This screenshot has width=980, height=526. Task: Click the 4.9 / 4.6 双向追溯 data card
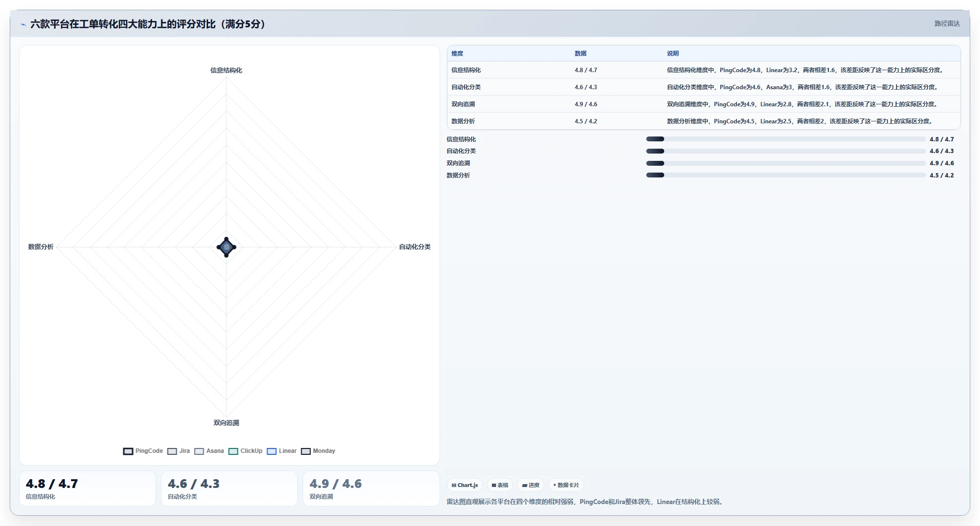[x=371, y=488]
